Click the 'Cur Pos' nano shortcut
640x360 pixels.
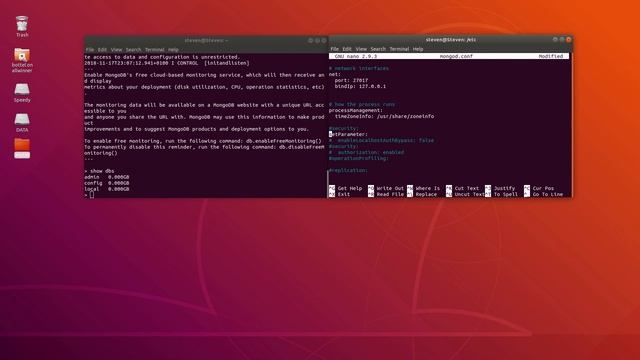(x=539, y=189)
